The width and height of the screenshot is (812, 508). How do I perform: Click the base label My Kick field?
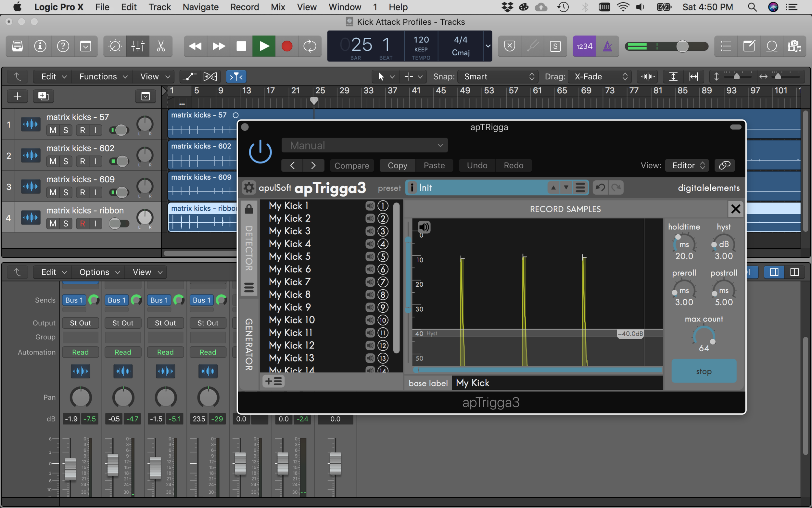point(557,383)
